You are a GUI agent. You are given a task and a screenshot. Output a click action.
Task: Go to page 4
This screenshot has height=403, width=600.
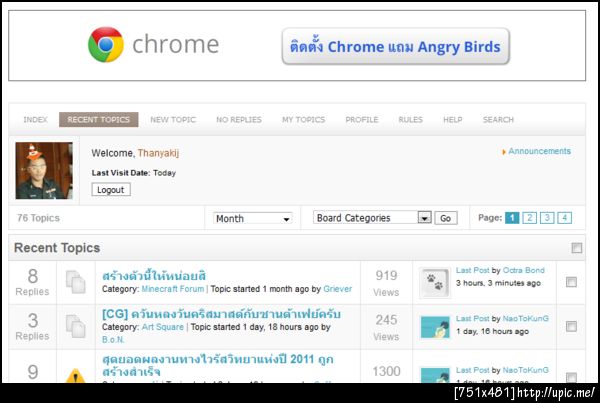click(x=565, y=218)
